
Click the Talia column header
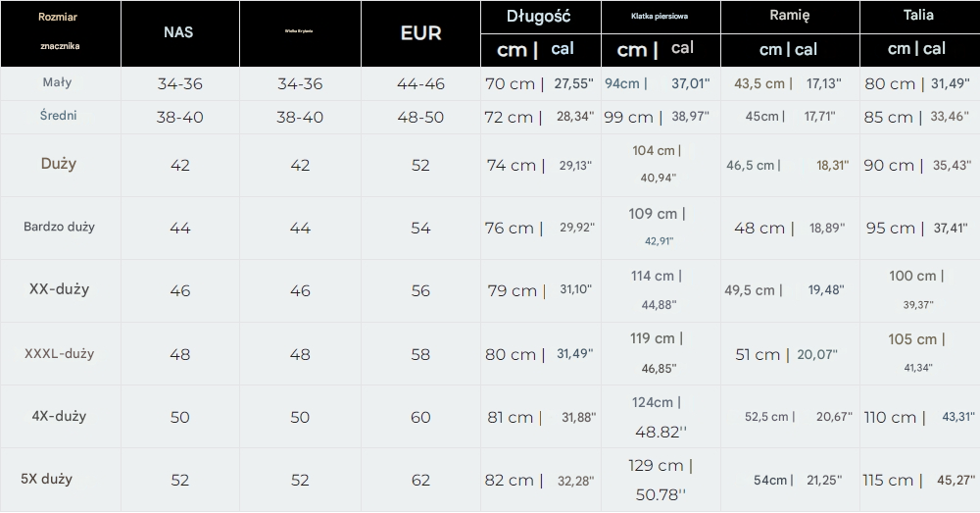point(917,16)
